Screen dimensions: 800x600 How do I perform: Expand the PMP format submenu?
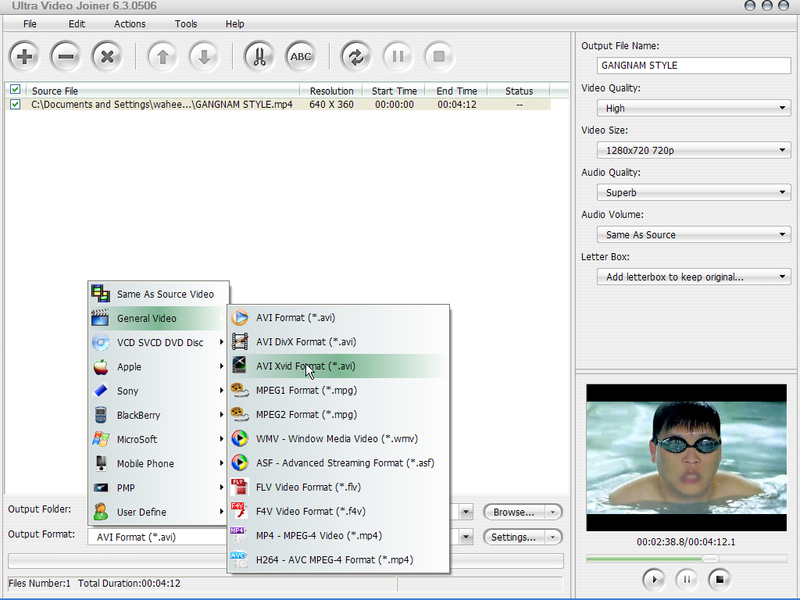159,488
